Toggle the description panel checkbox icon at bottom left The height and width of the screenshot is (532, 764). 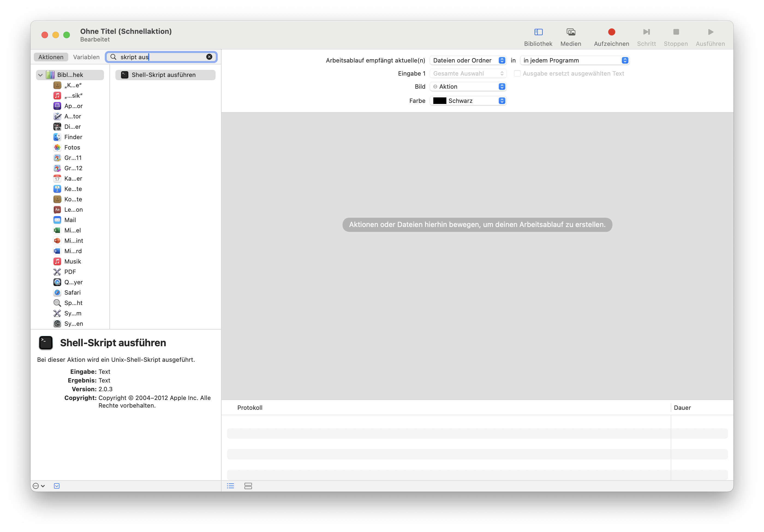(x=57, y=486)
